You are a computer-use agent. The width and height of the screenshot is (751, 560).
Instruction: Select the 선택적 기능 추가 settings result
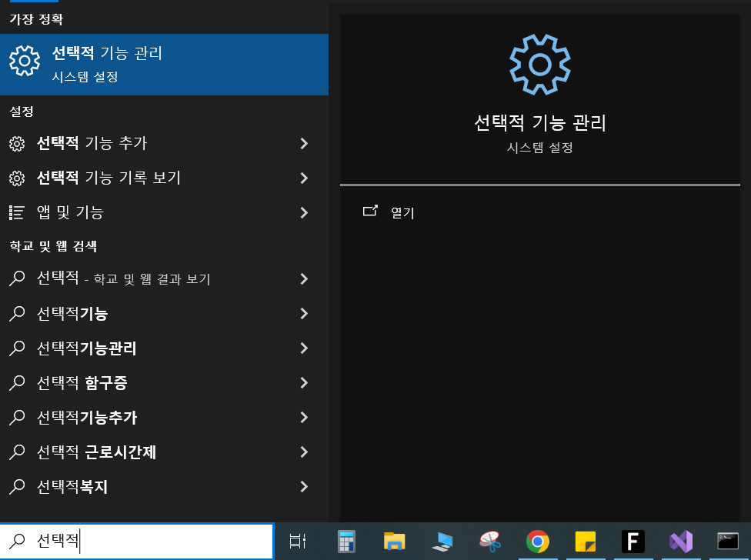(164, 143)
